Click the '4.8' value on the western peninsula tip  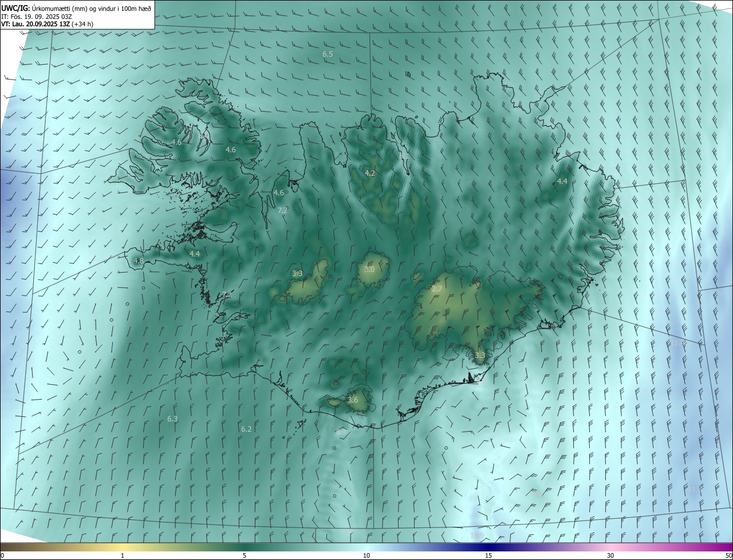pyautogui.click(x=139, y=261)
